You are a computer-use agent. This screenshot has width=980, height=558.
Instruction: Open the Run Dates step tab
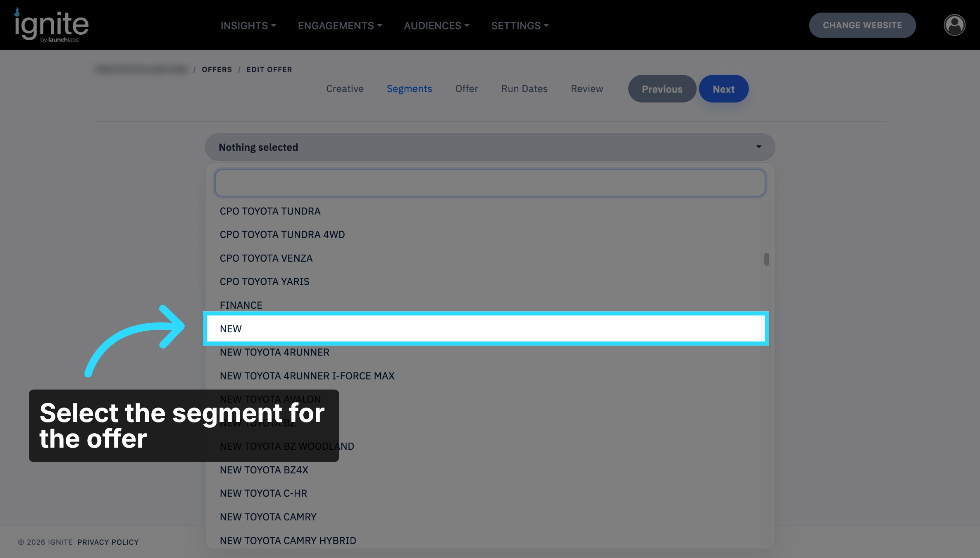(524, 88)
